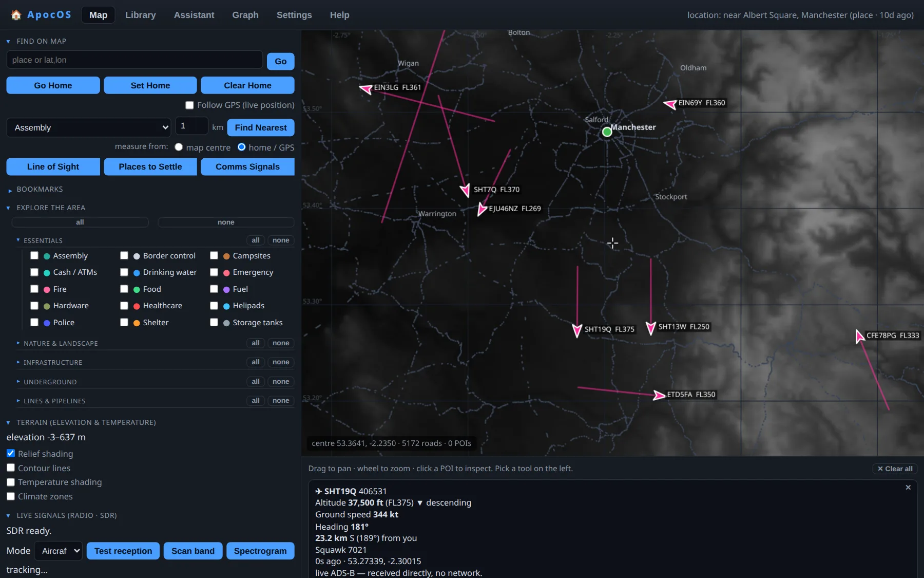Open the SDR Mode dropdown
Viewport: 924px width, 578px height.
59,551
